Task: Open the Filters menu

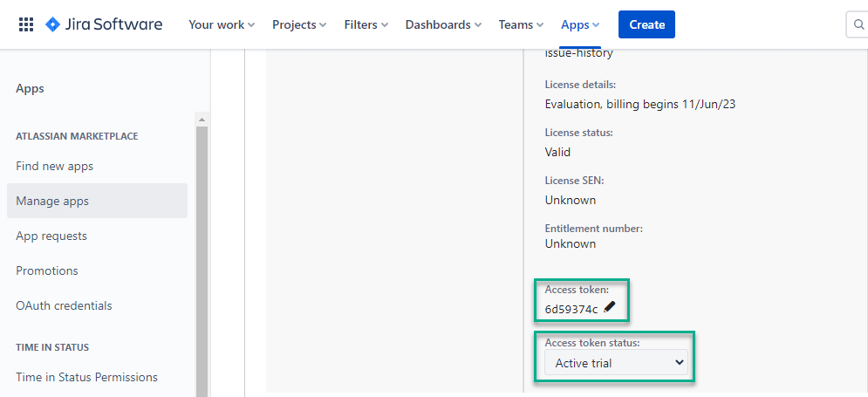Action: 366,24
